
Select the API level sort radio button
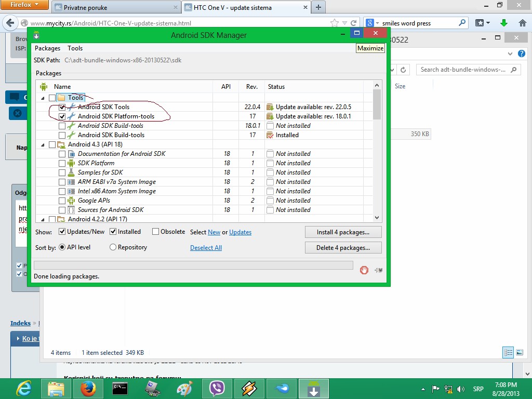(x=62, y=247)
